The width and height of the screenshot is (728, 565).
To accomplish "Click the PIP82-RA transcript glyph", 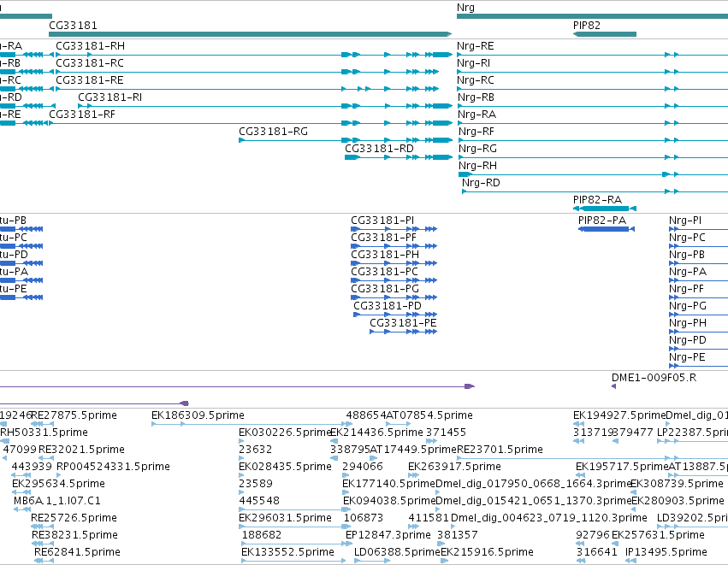I will tap(605, 209).
